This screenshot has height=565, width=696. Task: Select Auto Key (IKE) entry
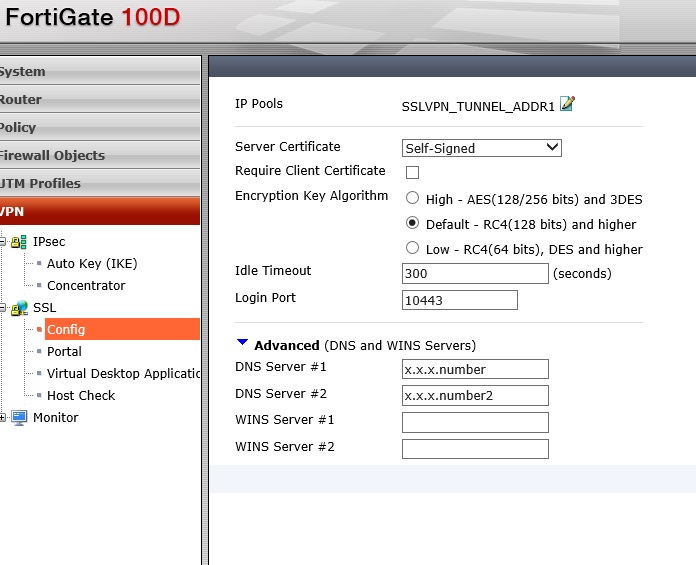(x=92, y=264)
